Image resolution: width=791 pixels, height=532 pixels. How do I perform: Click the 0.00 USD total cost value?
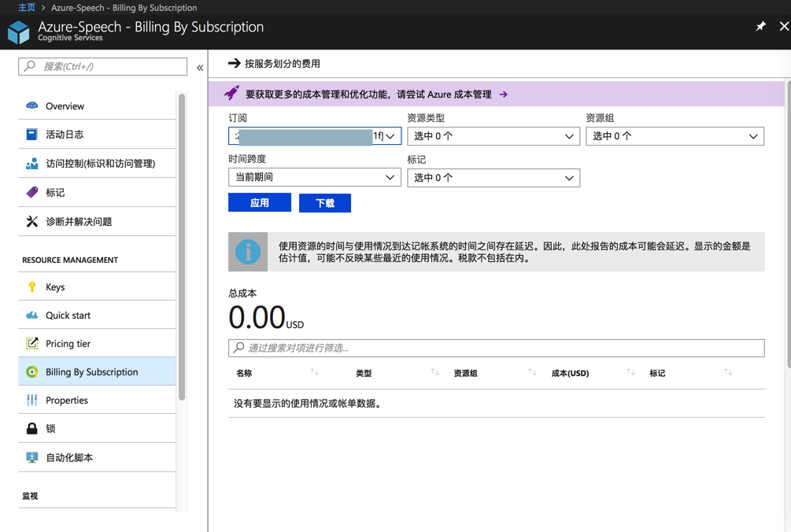coord(266,317)
